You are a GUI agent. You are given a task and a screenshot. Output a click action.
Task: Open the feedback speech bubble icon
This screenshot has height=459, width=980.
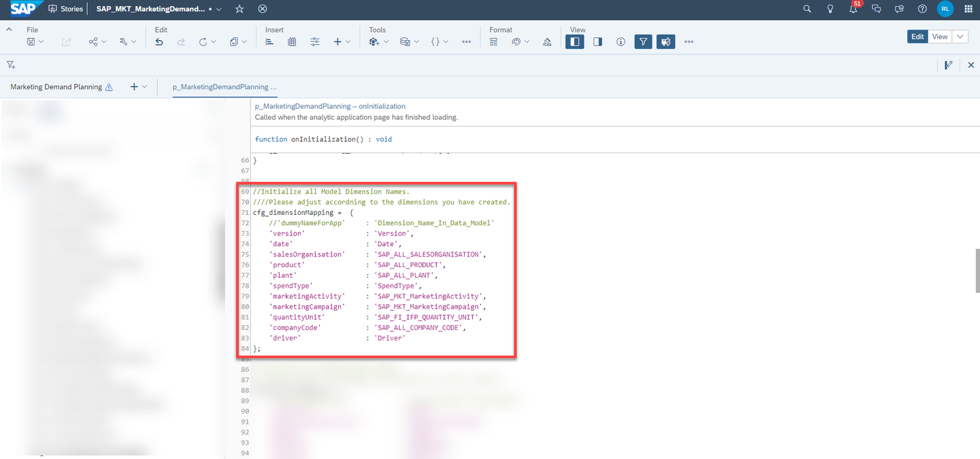tap(899, 9)
